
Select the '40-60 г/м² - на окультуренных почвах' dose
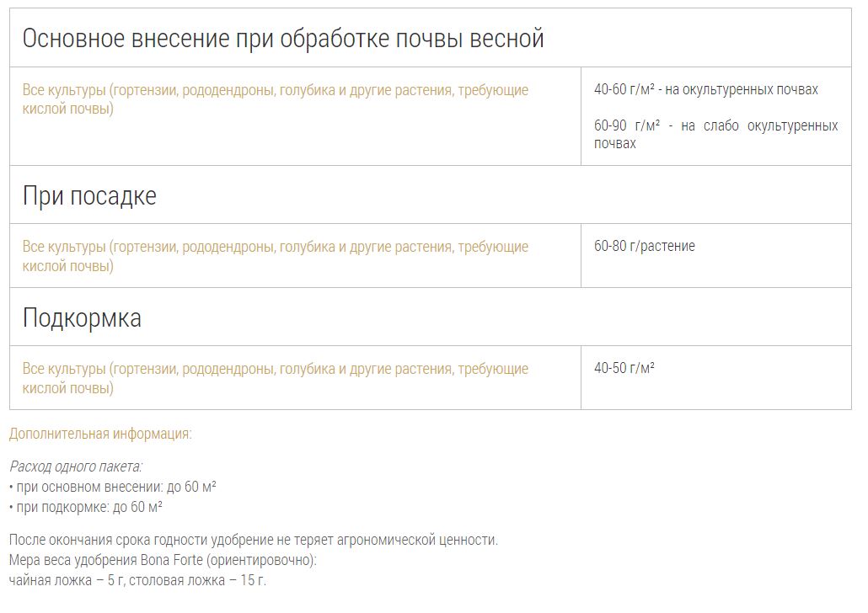(705, 89)
